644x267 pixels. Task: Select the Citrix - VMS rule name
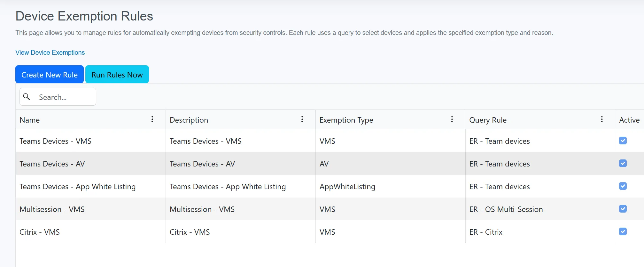point(40,232)
